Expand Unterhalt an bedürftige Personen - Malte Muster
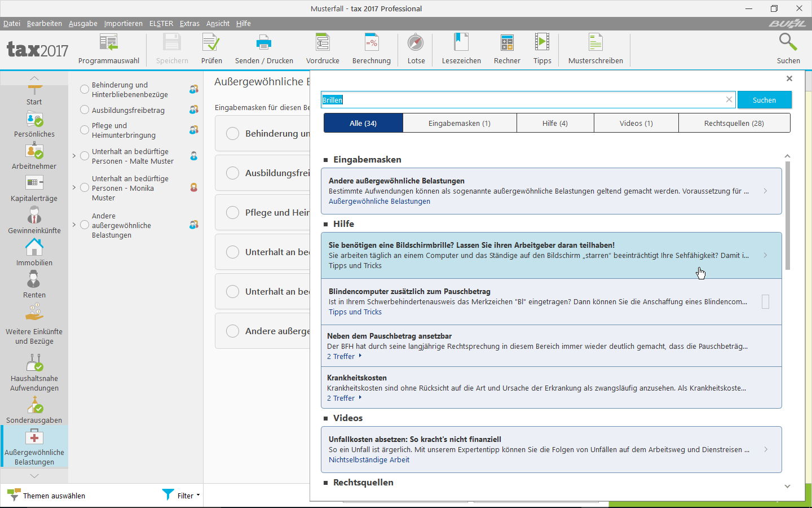This screenshot has width=812, height=508. point(74,156)
